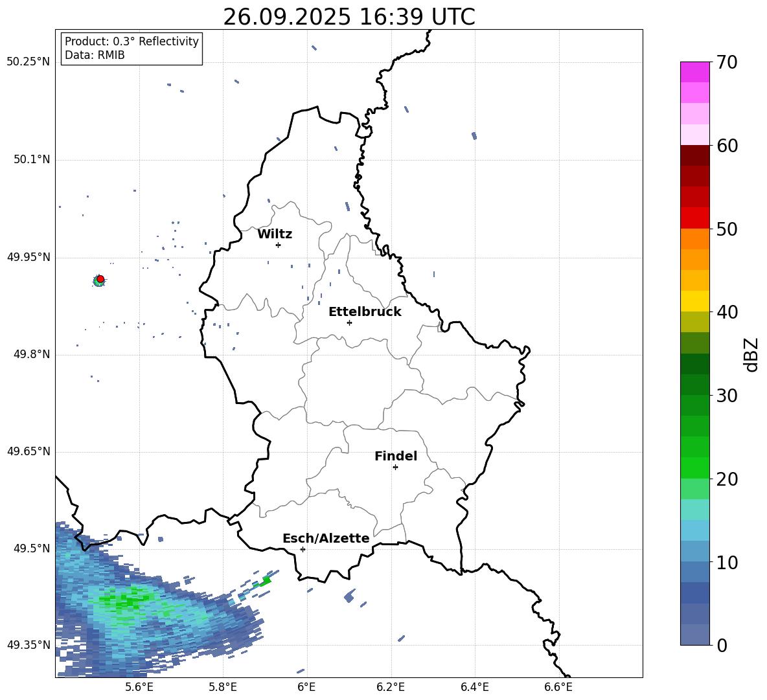Click the Ettelbruck station label

click(365, 312)
